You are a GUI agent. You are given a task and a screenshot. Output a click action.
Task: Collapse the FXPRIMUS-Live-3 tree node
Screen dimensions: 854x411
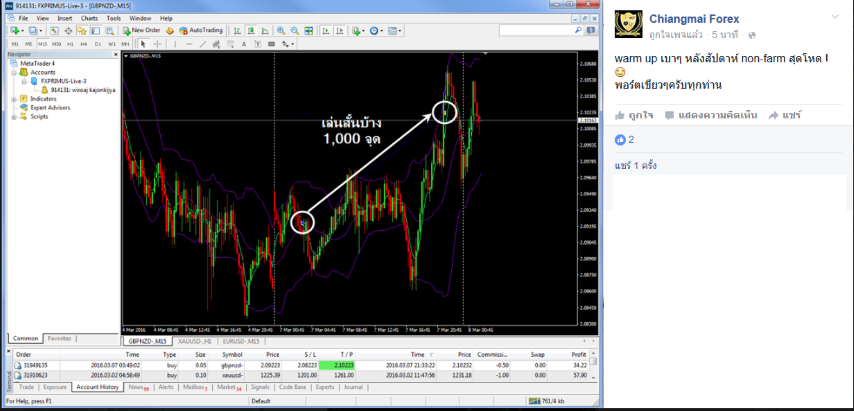click(24, 81)
